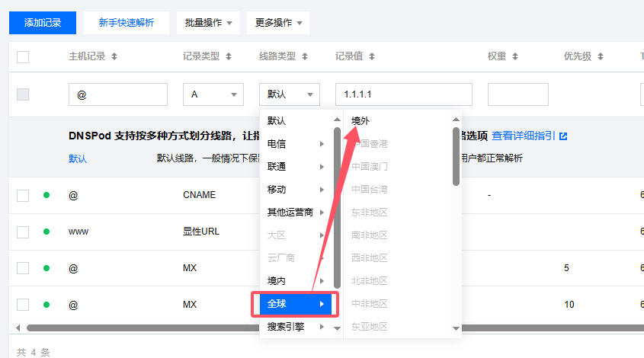Select checkbox of www 显性URL row
The image size is (644, 358).
[23, 232]
